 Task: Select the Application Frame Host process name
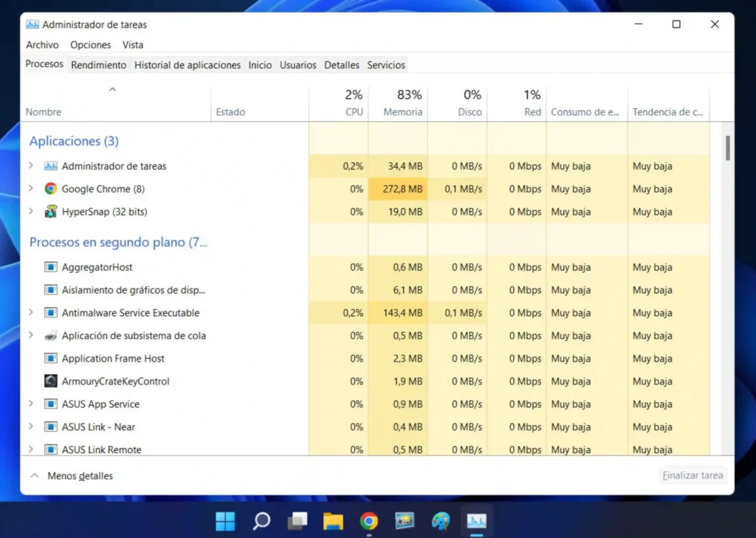(x=113, y=358)
